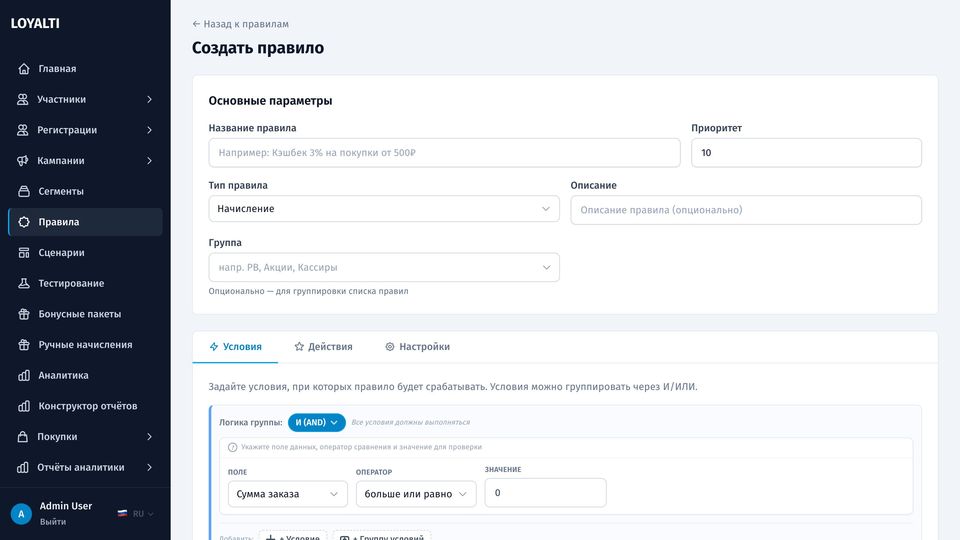Open the Группа combo box

coord(384,268)
